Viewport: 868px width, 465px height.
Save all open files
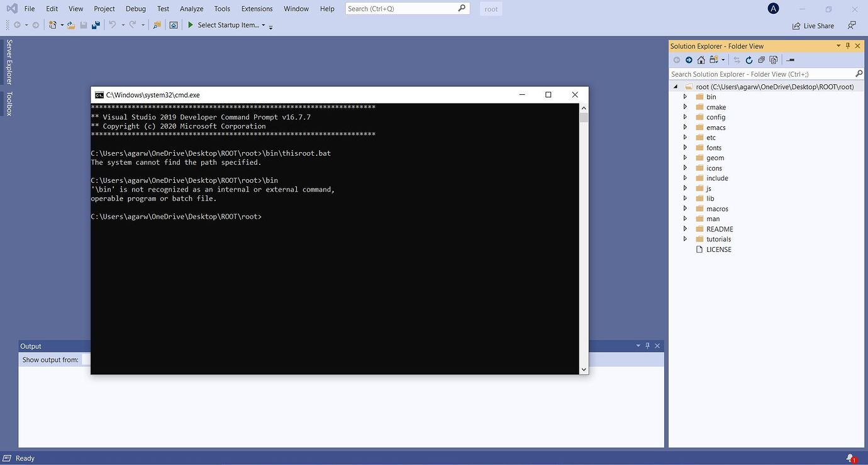95,25
